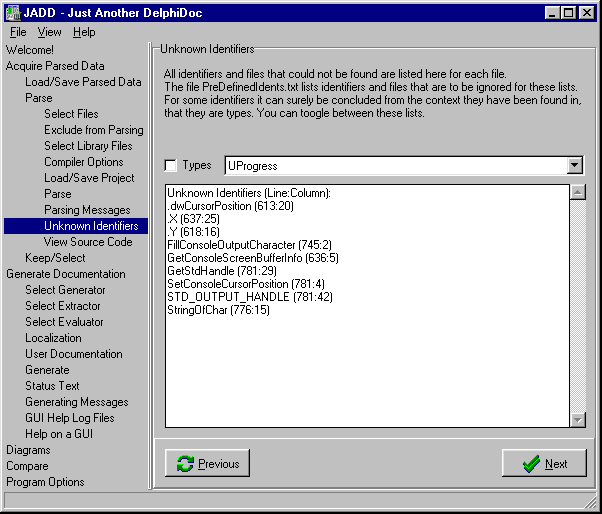The height and width of the screenshot is (514, 602).
Task: Minimize the JADD window
Action: click(552, 13)
